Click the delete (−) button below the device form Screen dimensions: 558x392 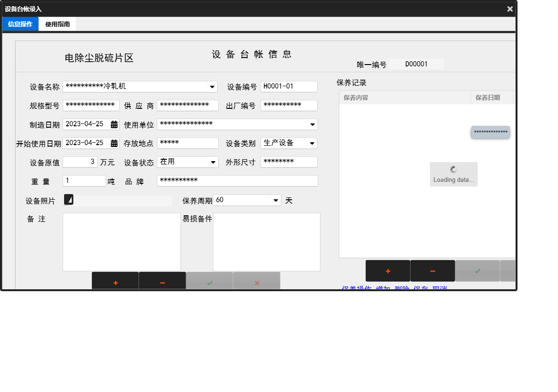tap(162, 283)
